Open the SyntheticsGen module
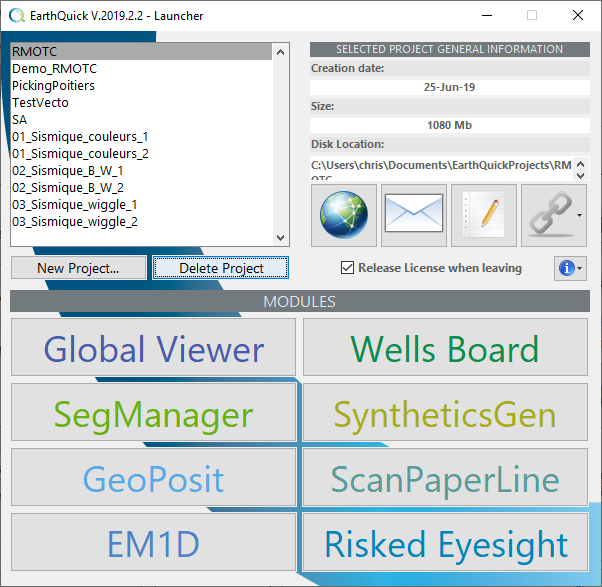 point(445,412)
